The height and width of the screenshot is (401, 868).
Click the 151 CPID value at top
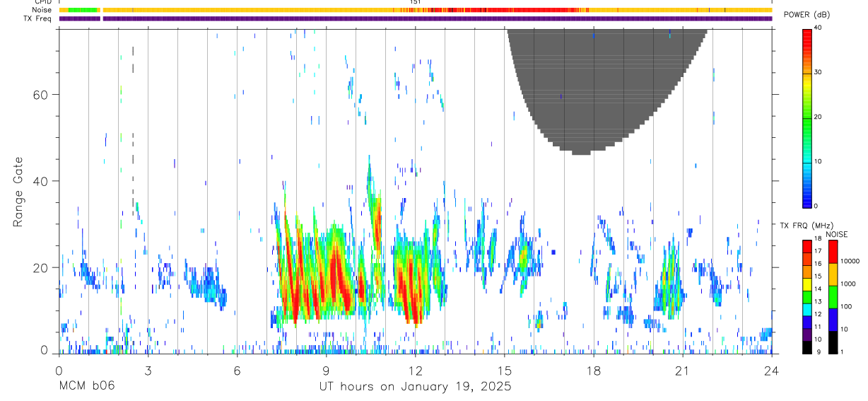coord(416,2)
